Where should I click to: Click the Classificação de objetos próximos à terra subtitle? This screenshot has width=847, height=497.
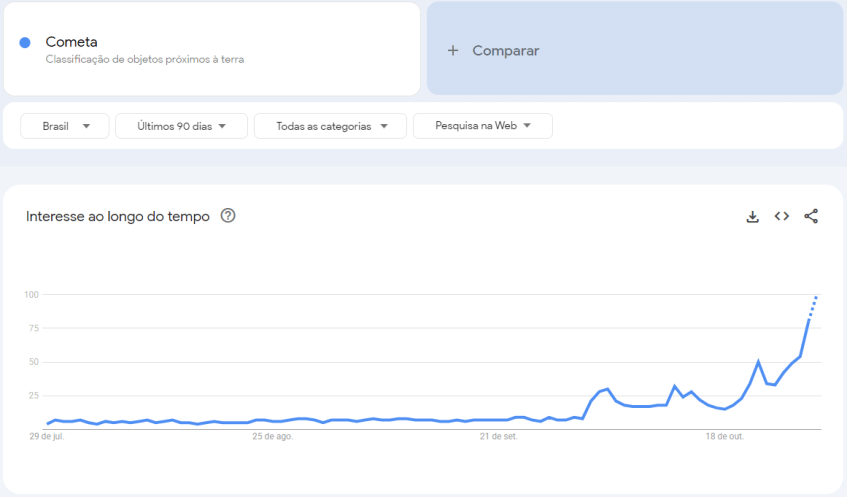point(145,59)
